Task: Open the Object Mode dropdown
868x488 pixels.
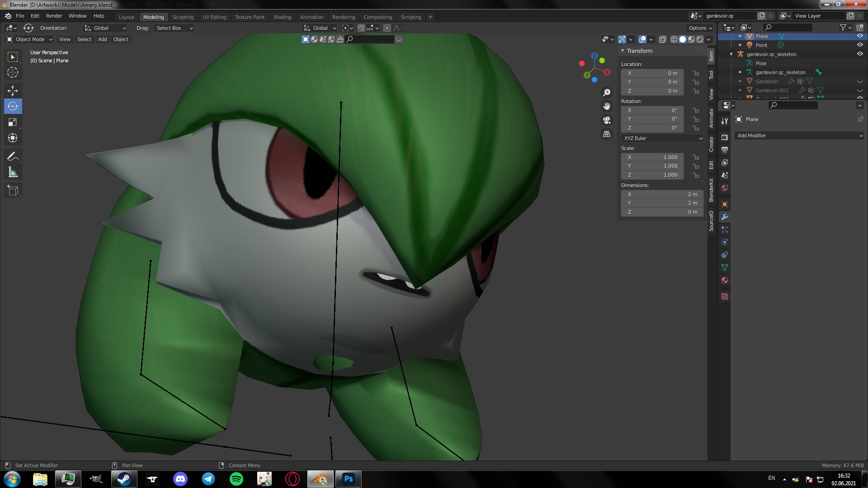Action: pos(29,39)
